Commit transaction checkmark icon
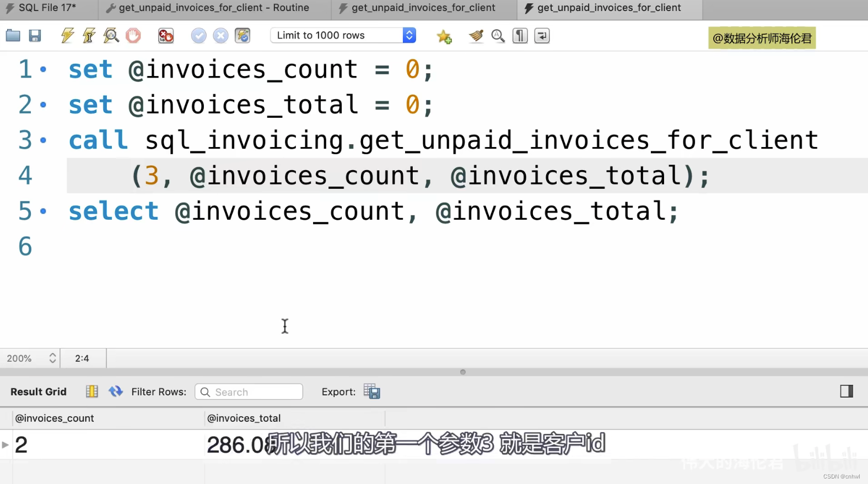The width and height of the screenshot is (868, 484). click(x=198, y=36)
